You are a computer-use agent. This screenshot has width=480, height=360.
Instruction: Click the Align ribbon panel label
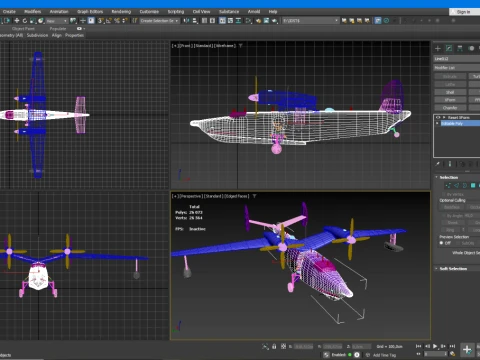click(x=57, y=35)
